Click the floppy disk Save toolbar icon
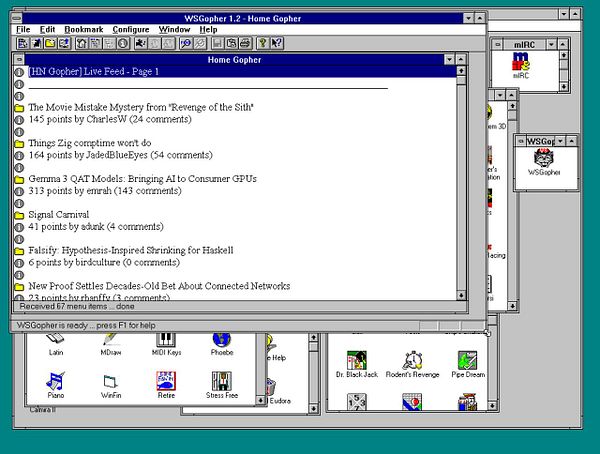Image resolution: width=600 pixels, height=454 pixels. pyautogui.click(x=217, y=43)
